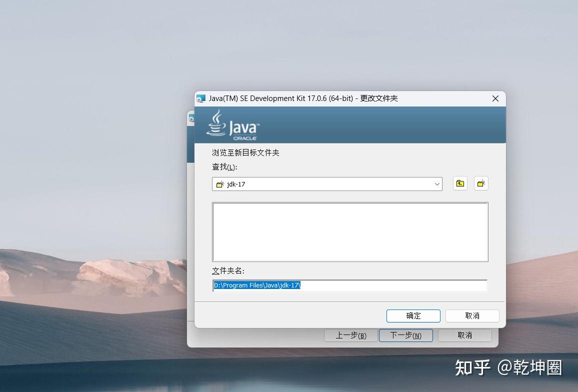Click the yellow folder icon inside the 查找 combo box
The width and height of the screenshot is (578, 392).
(219, 184)
